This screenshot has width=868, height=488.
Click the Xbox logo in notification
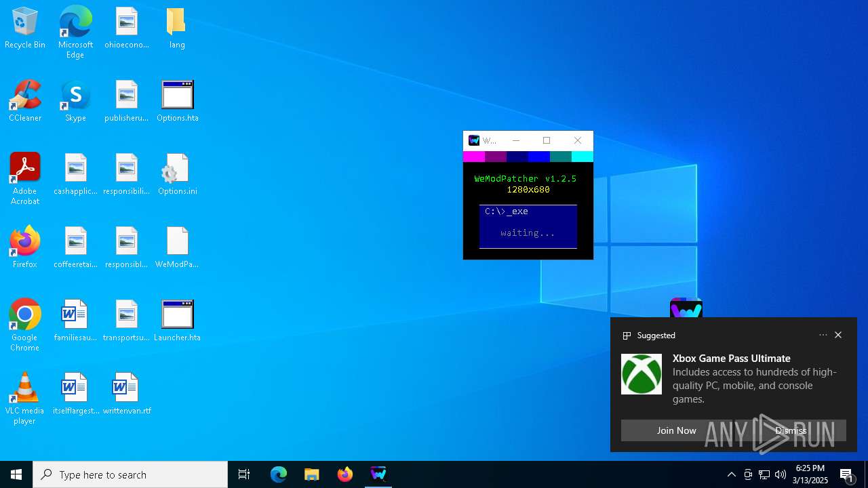(x=642, y=374)
